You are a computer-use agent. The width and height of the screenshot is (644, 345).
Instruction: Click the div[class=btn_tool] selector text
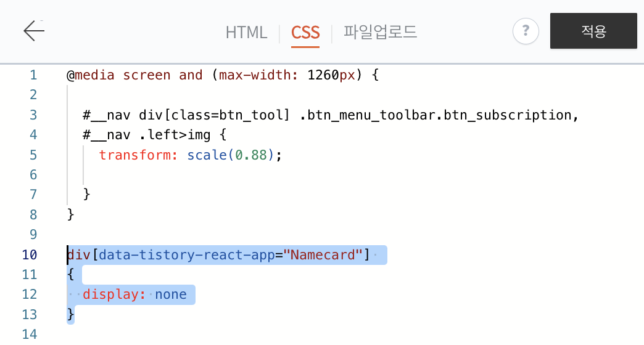pyautogui.click(x=214, y=115)
